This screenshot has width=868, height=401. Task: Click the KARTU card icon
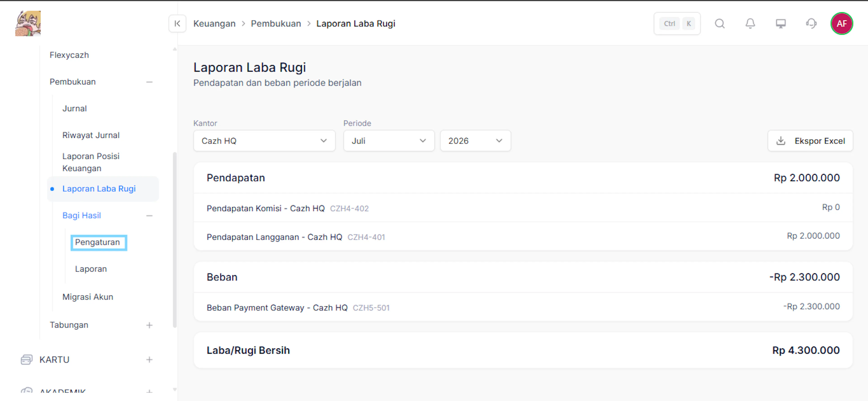click(x=27, y=360)
